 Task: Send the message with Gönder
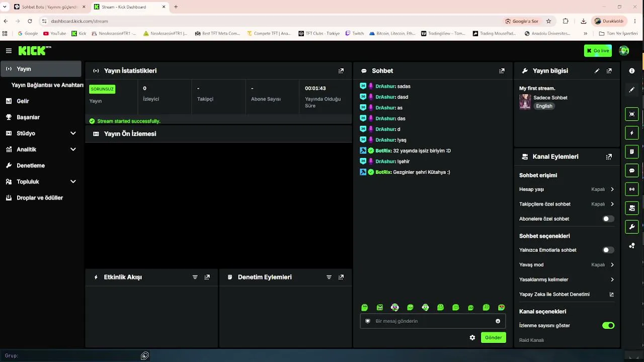pos(493,338)
